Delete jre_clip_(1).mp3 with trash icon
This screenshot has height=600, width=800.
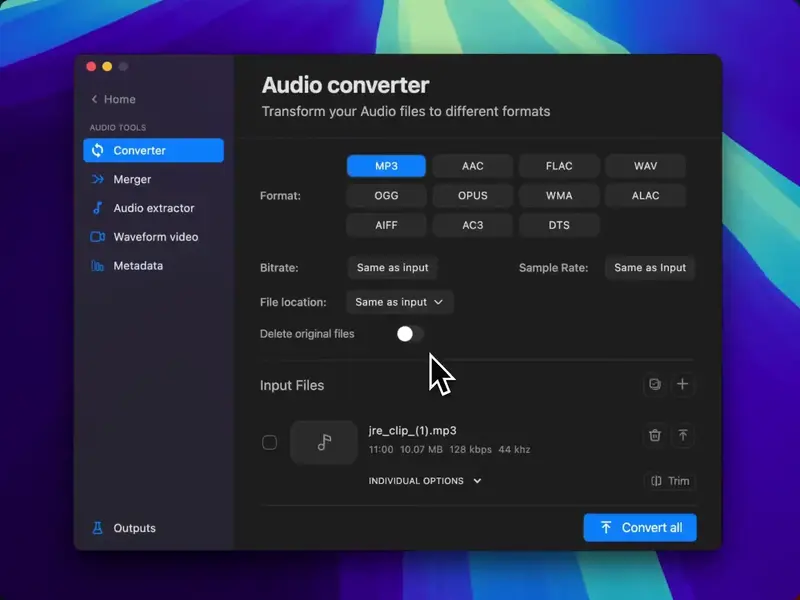(x=655, y=435)
